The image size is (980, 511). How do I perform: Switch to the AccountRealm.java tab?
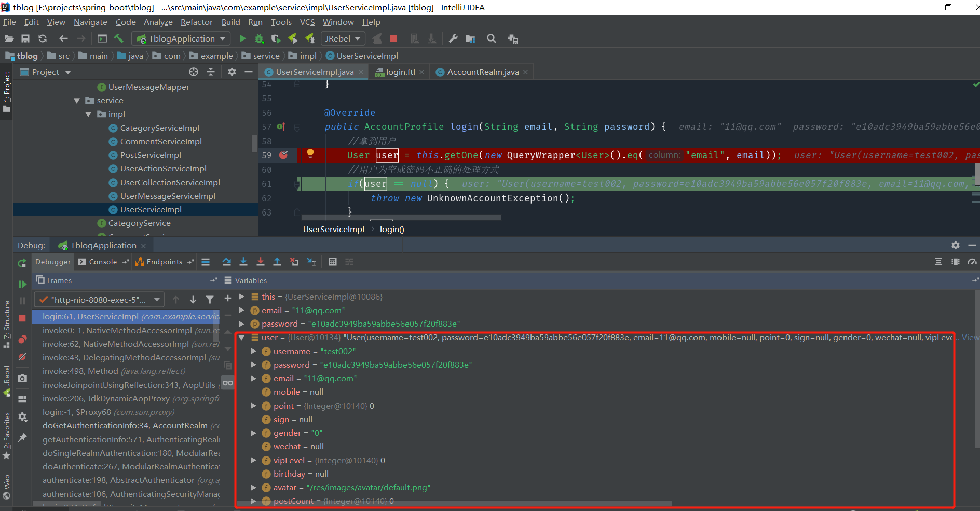point(483,72)
